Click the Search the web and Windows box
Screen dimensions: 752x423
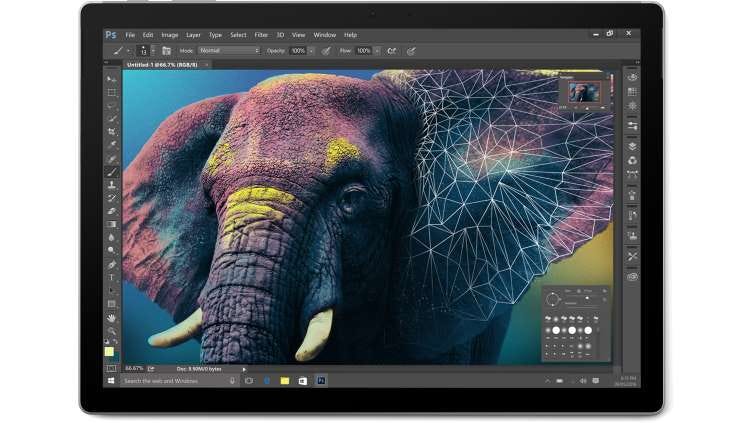coord(179,381)
